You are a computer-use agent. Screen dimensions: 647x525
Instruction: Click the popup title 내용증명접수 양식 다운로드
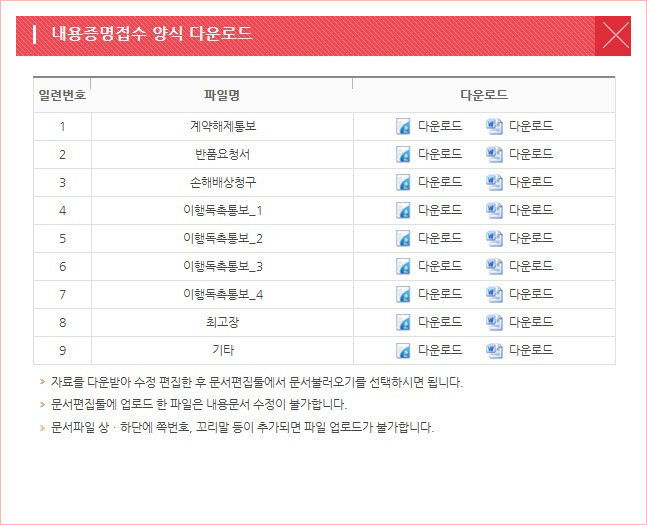click(151, 33)
